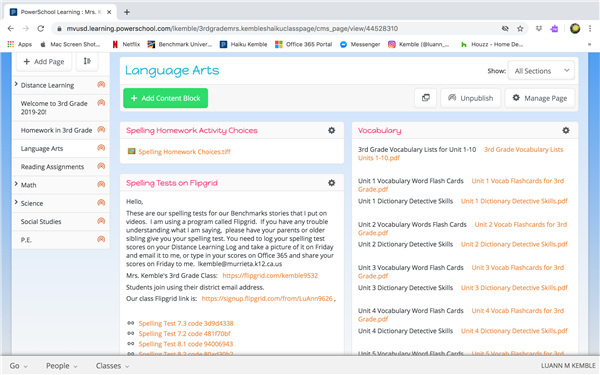Screen dimensions: 600x375
Task: Open the Houzz bookmark
Action: 492,44
